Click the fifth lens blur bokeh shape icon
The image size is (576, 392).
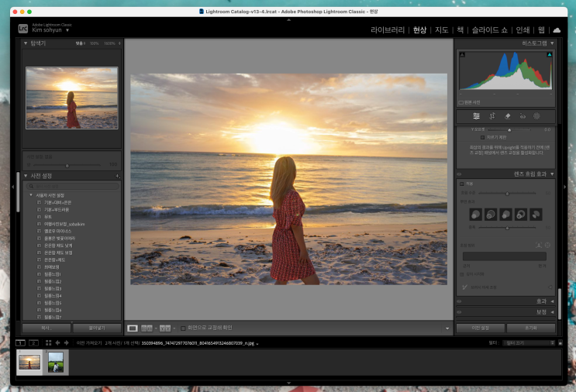535,214
